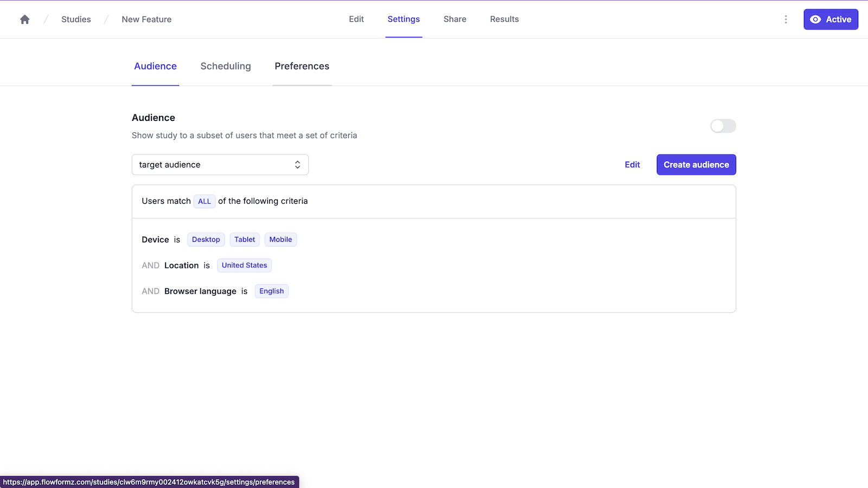
Task: Click the ALL match criteria badge
Action: (x=204, y=201)
